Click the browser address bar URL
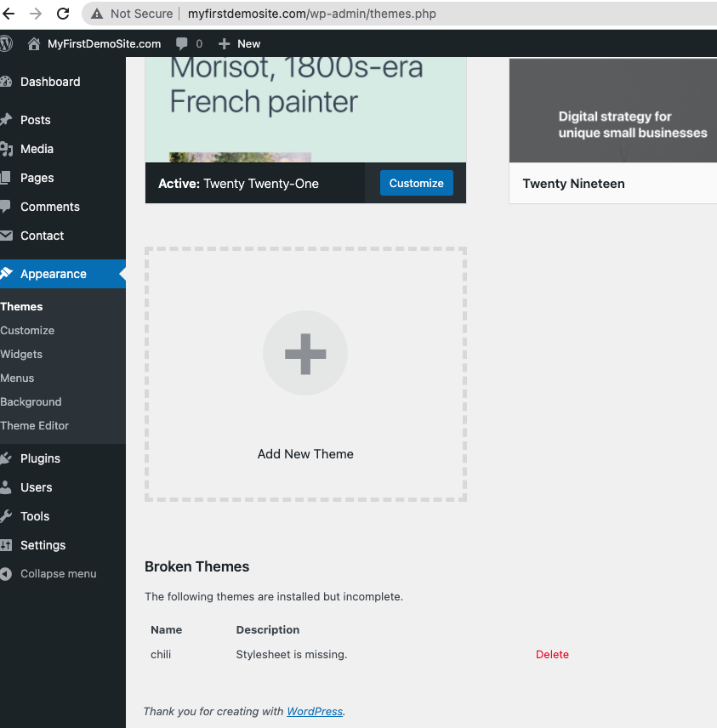Screen dimensions: 717x728 pos(311,14)
